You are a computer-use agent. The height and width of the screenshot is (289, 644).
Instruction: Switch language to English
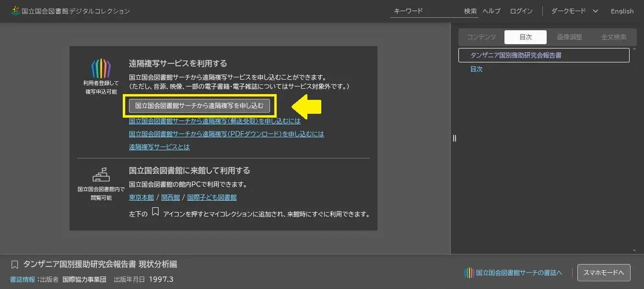[x=622, y=11]
